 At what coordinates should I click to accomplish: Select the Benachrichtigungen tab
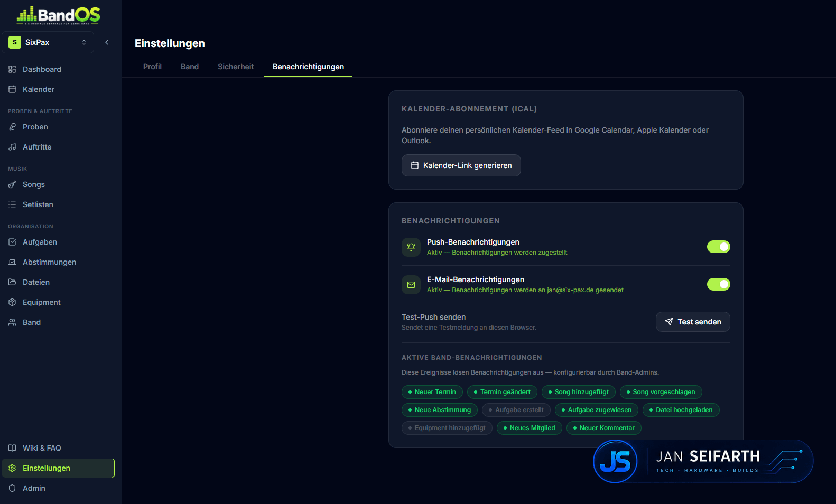point(308,67)
